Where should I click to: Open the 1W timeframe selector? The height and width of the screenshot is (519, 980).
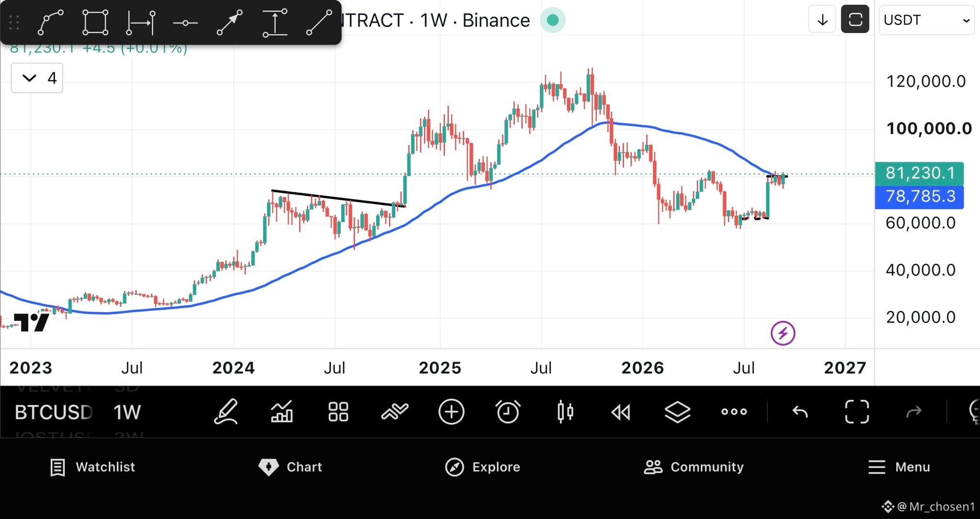pyautogui.click(x=127, y=412)
